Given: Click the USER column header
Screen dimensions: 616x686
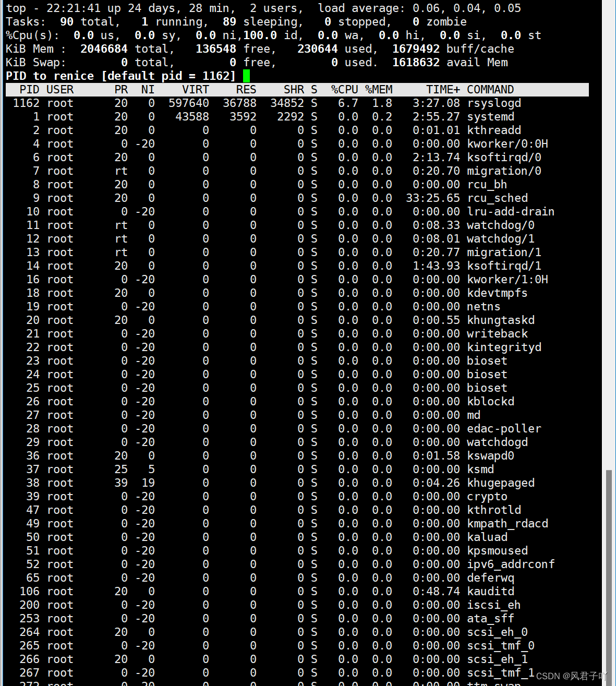Looking at the screenshot, I should (x=61, y=89).
